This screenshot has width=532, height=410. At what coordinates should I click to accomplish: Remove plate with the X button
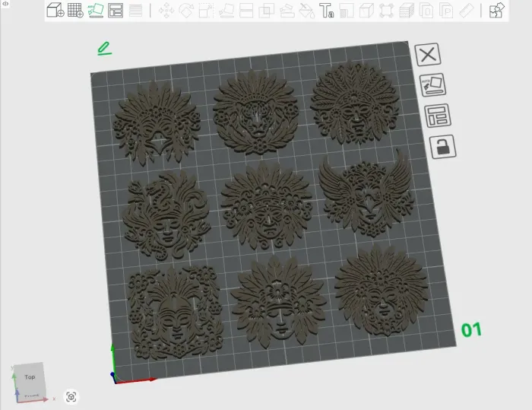click(x=427, y=54)
